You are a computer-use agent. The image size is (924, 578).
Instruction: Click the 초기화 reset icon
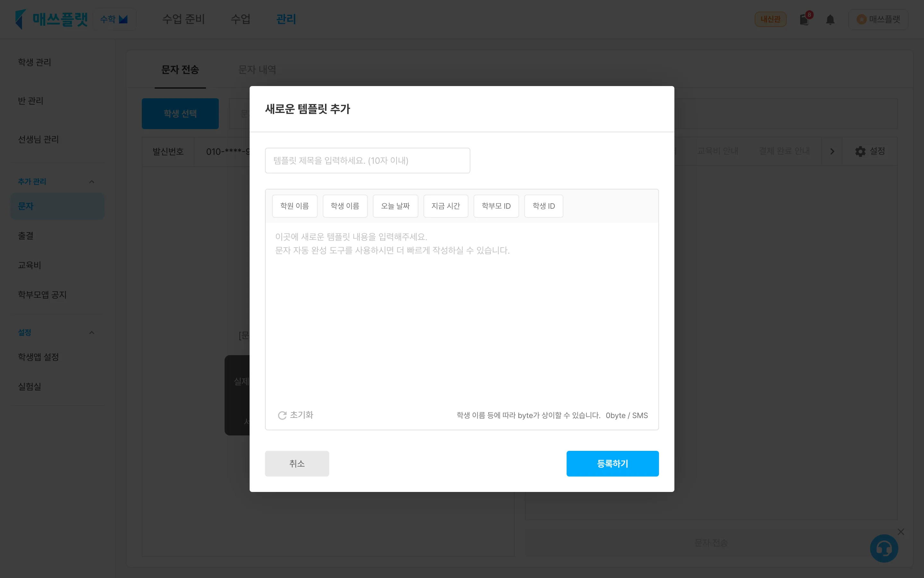282,416
